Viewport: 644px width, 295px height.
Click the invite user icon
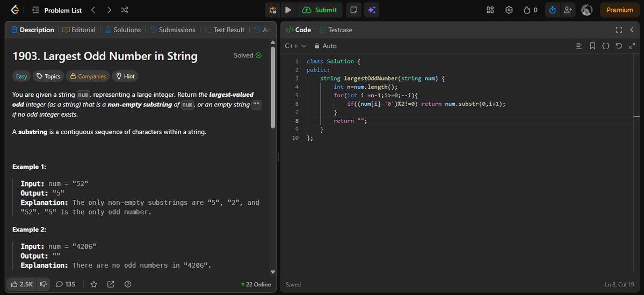coord(568,10)
